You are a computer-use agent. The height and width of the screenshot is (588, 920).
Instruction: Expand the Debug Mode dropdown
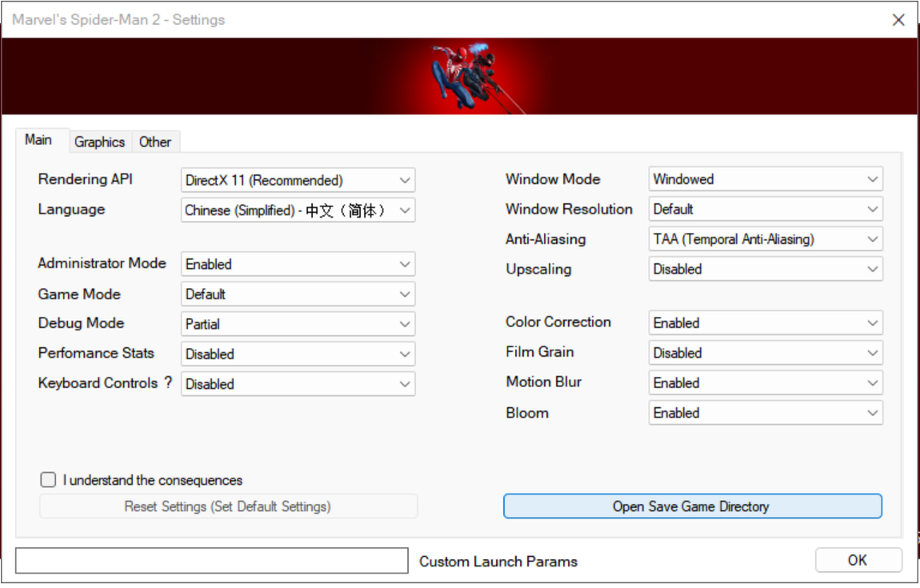click(x=298, y=324)
